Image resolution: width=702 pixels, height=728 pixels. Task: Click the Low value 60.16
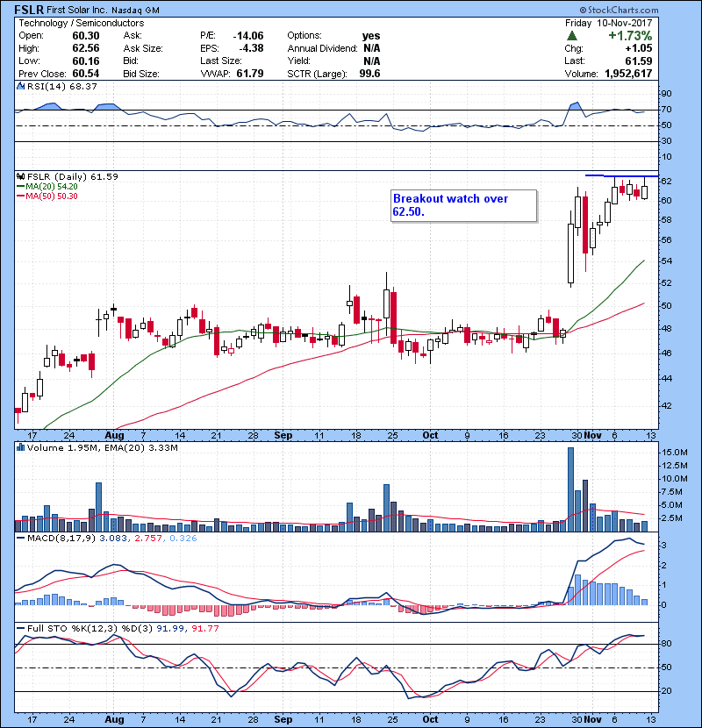point(86,61)
